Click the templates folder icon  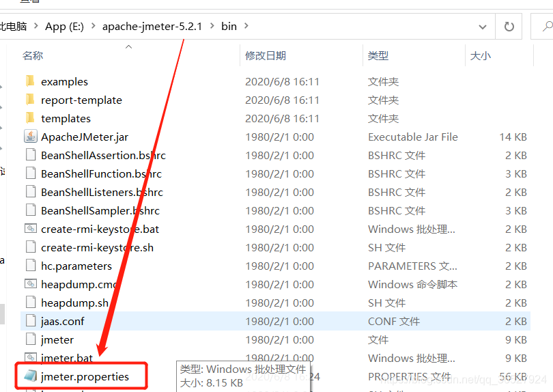(x=30, y=118)
